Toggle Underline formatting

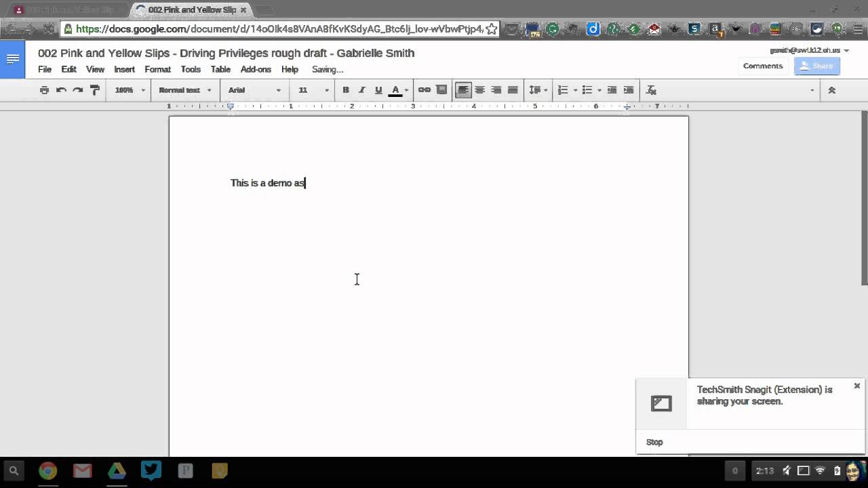378,90
